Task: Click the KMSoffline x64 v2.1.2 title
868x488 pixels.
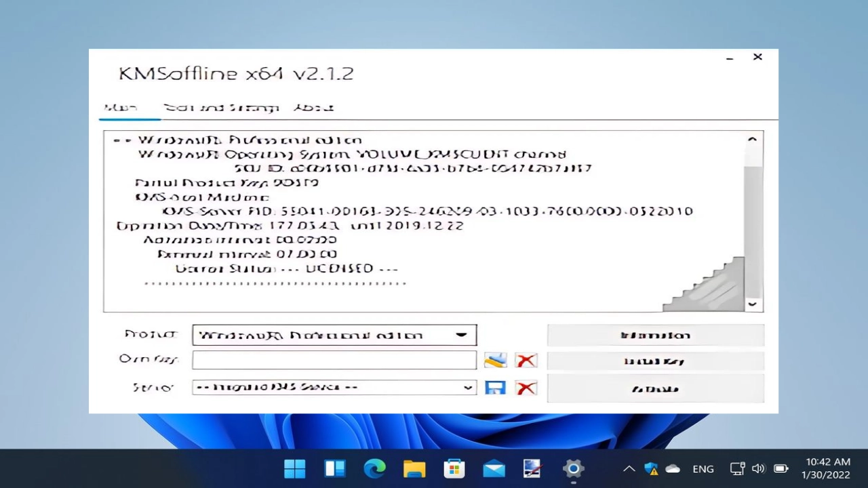Action: point(236,73)
